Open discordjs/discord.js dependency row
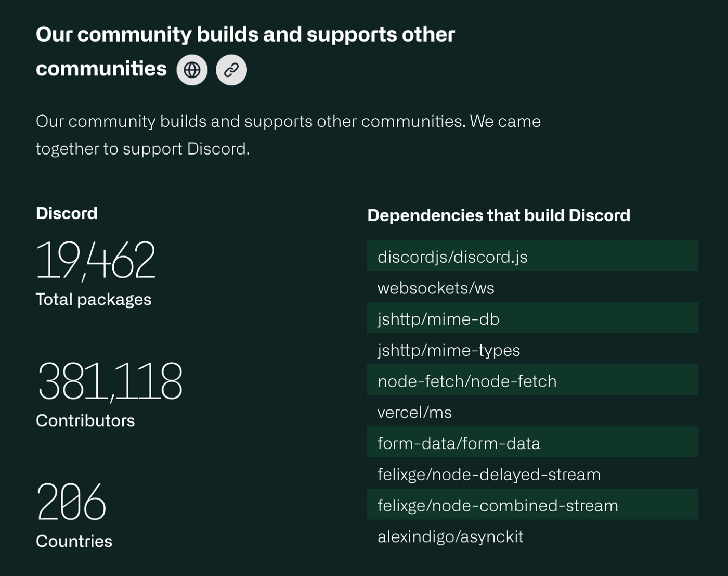 coord(532,255)
